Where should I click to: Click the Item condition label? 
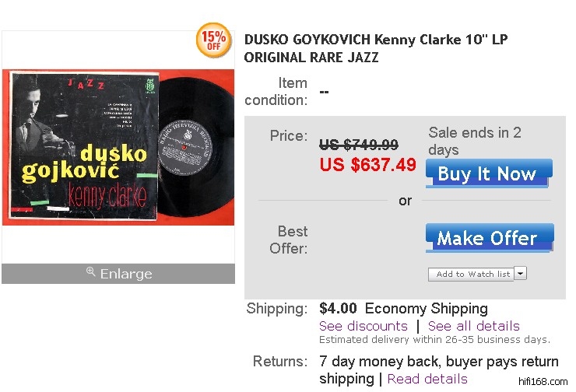pyautogui.click(x=277, y=91)
